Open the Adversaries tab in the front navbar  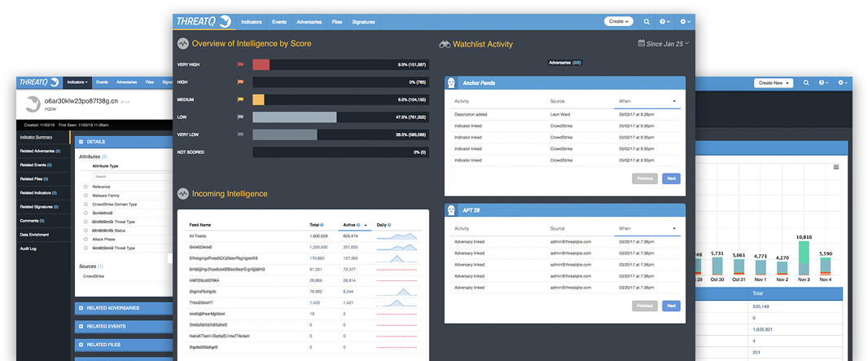(309, 21)
